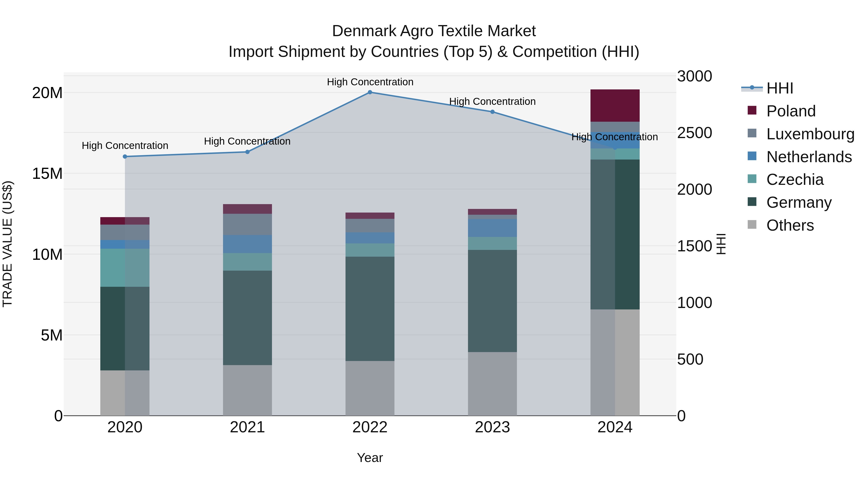Click the 5M tick on the left axis
This screenshot has width=868, height=488.
click(x=52, y=335)
